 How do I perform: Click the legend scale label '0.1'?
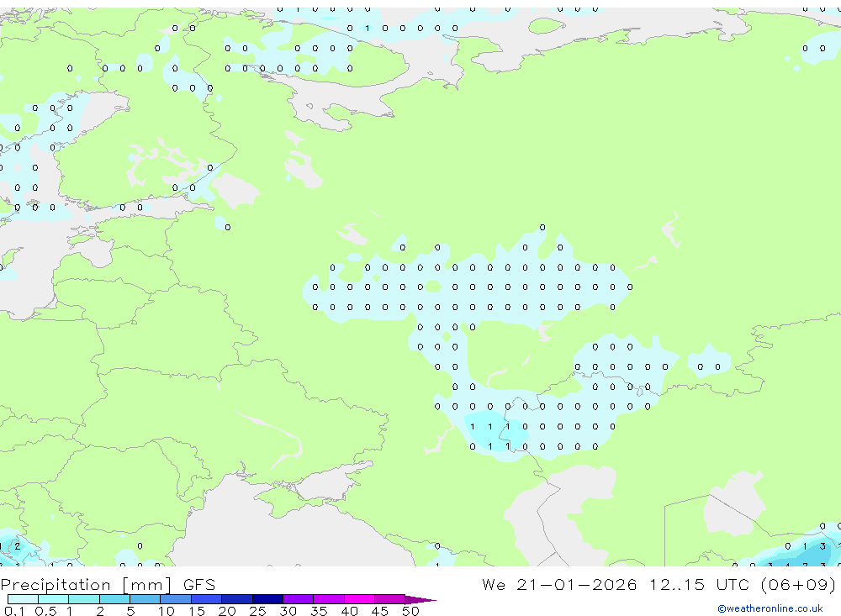tap(14, 611)
